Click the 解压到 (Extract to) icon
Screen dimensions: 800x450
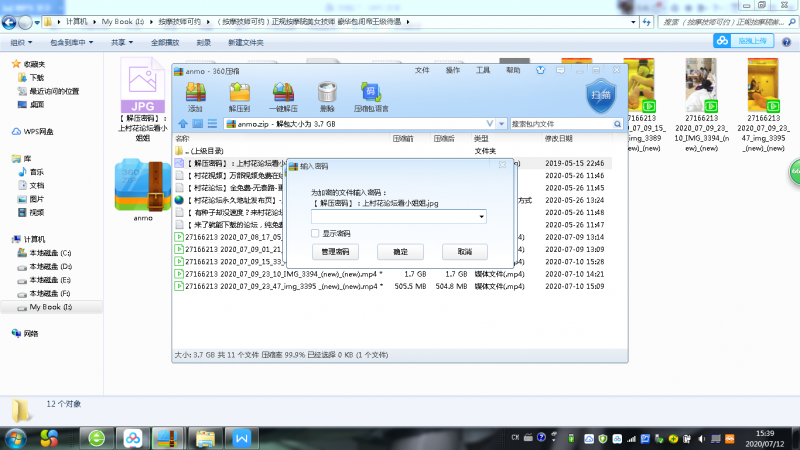239,95
